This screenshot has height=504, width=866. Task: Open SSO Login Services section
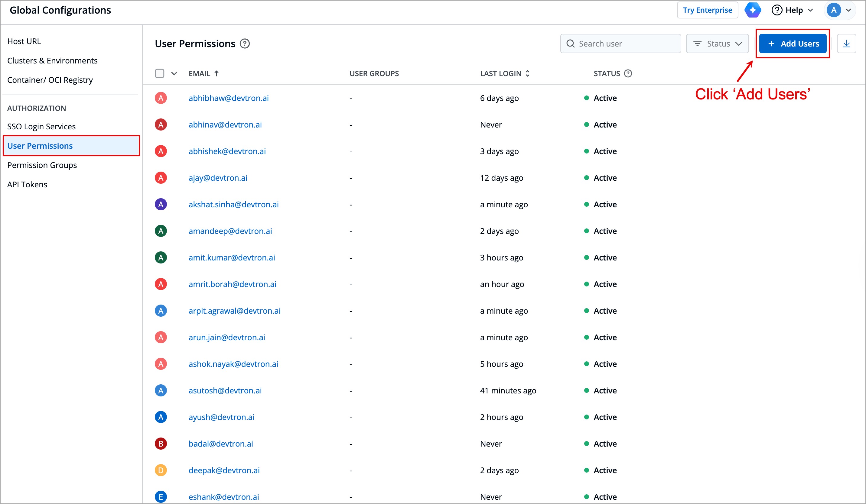pyautogui.click(x=41, y=126)
